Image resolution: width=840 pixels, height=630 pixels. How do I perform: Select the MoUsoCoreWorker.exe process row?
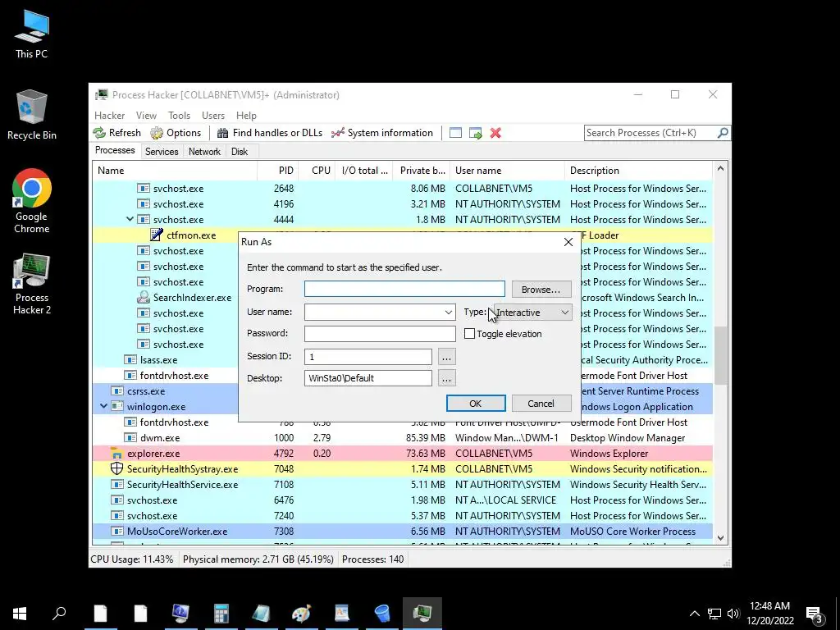pos(402,532)
